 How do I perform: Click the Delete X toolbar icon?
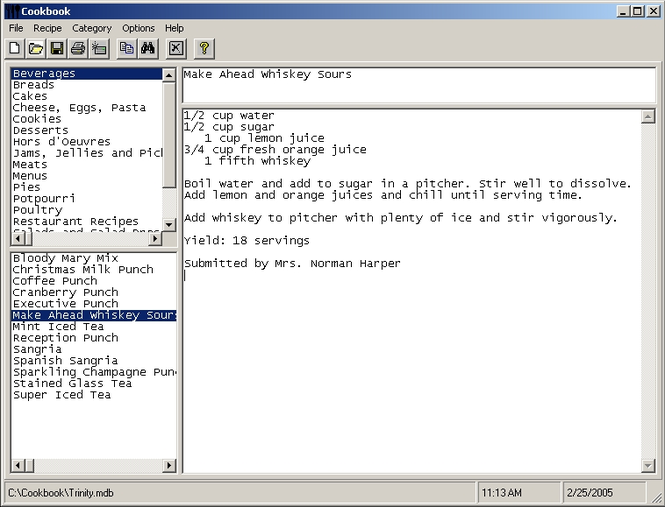click(176, 48)
